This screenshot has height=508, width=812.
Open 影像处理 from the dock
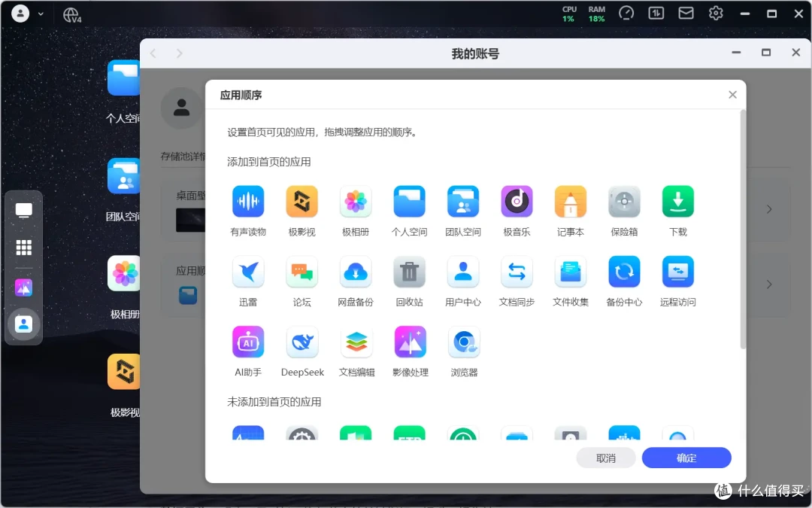point(23,287)
